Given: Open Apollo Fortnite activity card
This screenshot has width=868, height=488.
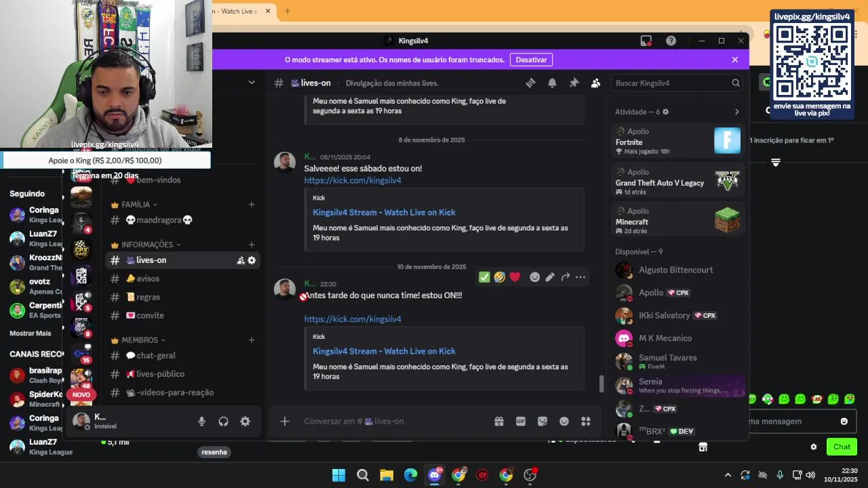Looking at the screenshot, I should (677, 141).
